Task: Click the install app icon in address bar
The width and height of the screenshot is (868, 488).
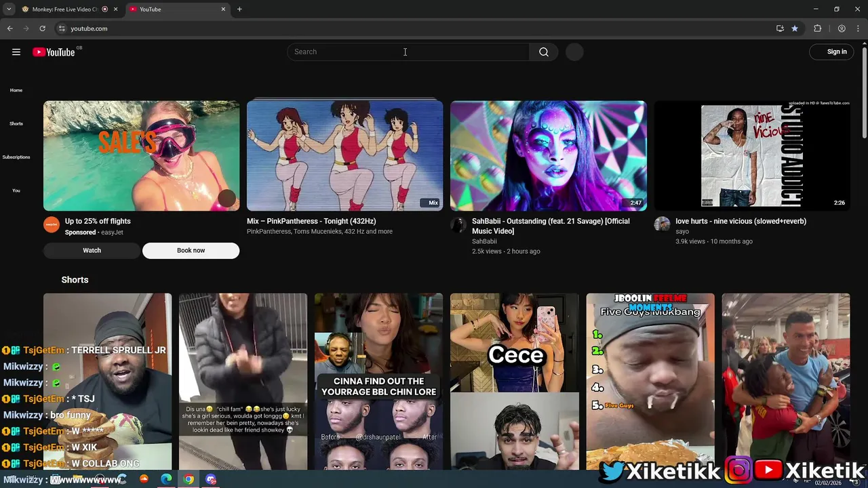Action: pos(780,28)
